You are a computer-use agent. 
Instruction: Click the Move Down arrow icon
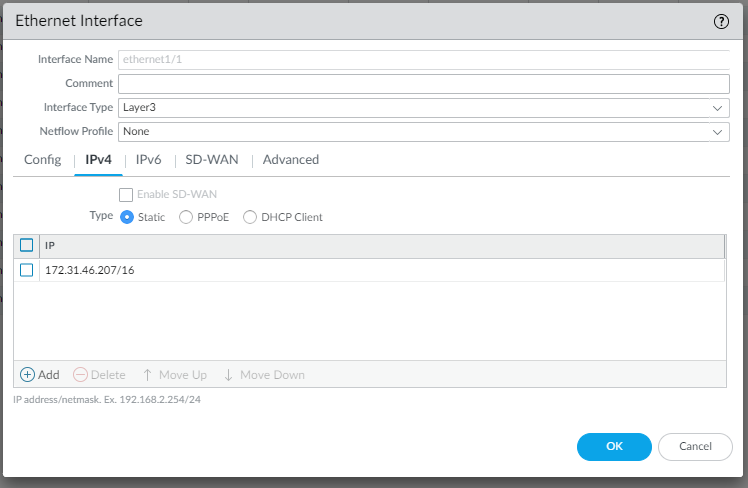(x=228, y=375)
